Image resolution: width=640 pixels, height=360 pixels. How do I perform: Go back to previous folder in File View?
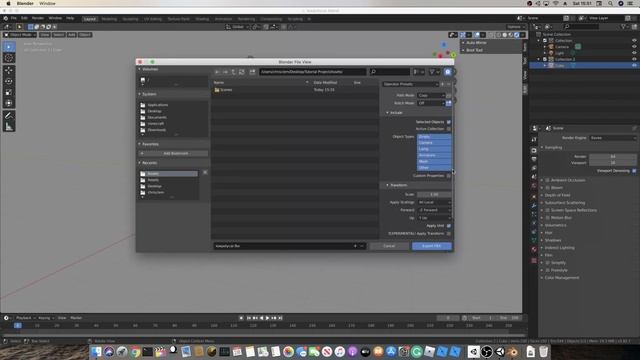(217, 72)
